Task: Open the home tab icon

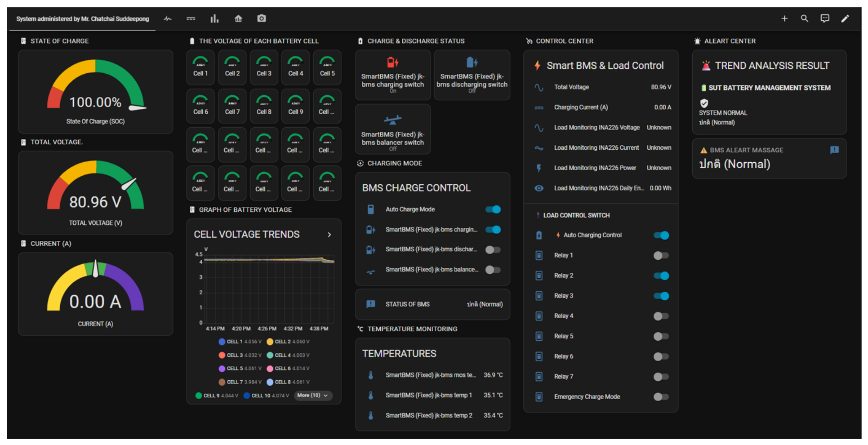Action: [x=238, y=18]
